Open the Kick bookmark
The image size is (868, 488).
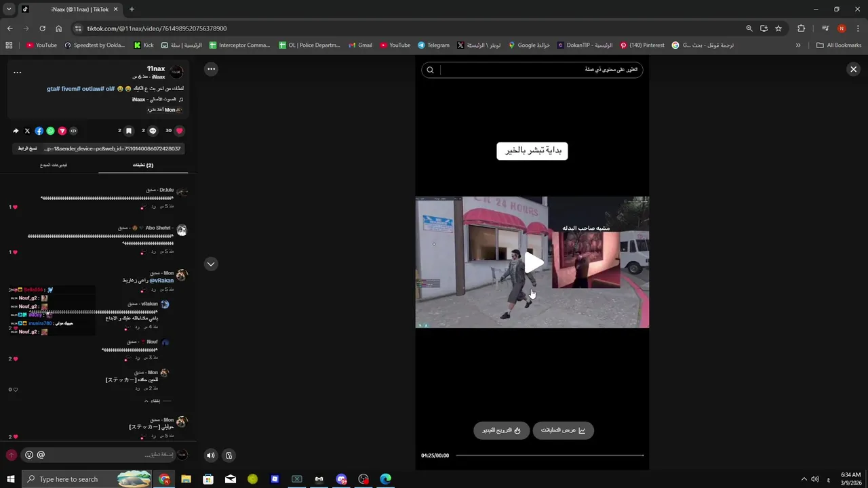[144, 45]
